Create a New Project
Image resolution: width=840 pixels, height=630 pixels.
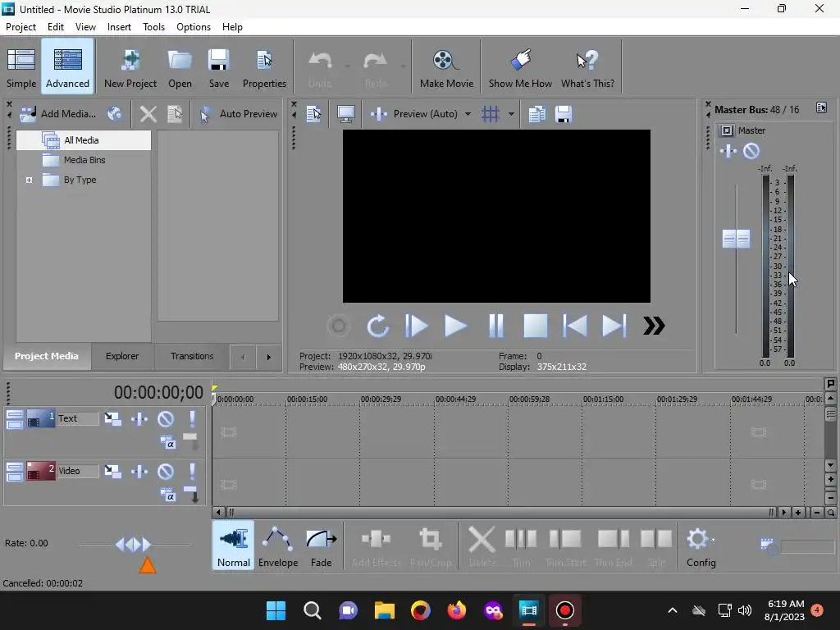click(x=130, y=67)
